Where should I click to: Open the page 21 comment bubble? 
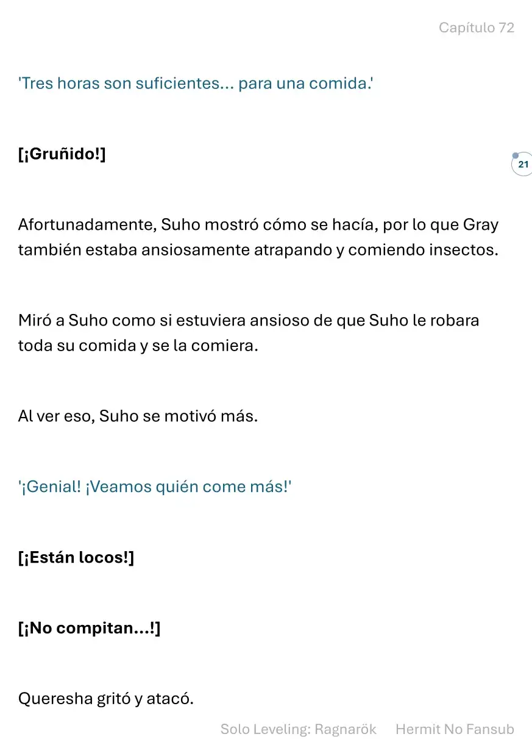pos(522,164)
